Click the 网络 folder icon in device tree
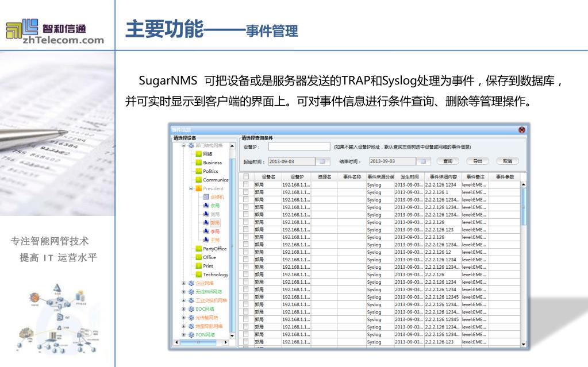The image size is (588, 367). pos(199,154)
